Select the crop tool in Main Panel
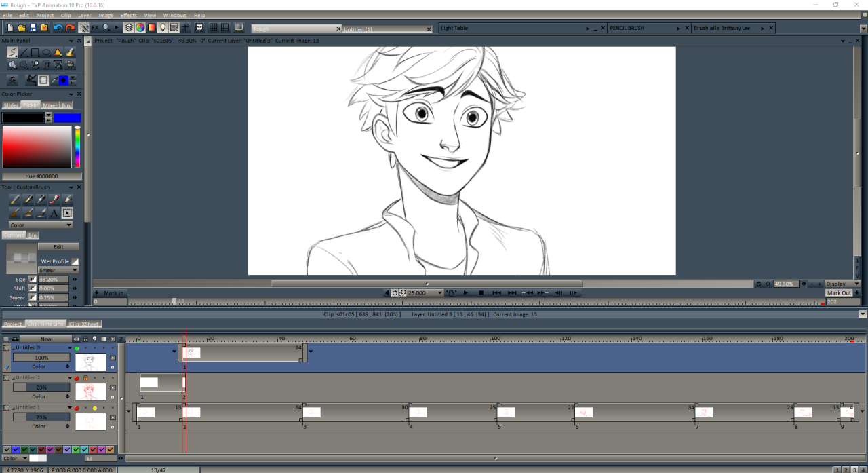 pyautogui.click(x=47, y=64)
